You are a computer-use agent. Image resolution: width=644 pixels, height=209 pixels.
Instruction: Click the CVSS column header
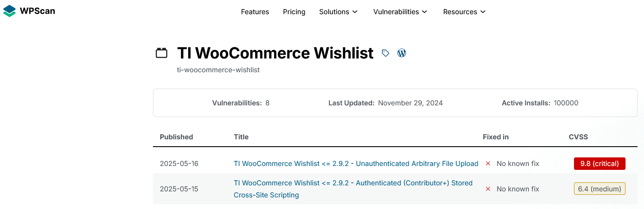coord(578,137)
